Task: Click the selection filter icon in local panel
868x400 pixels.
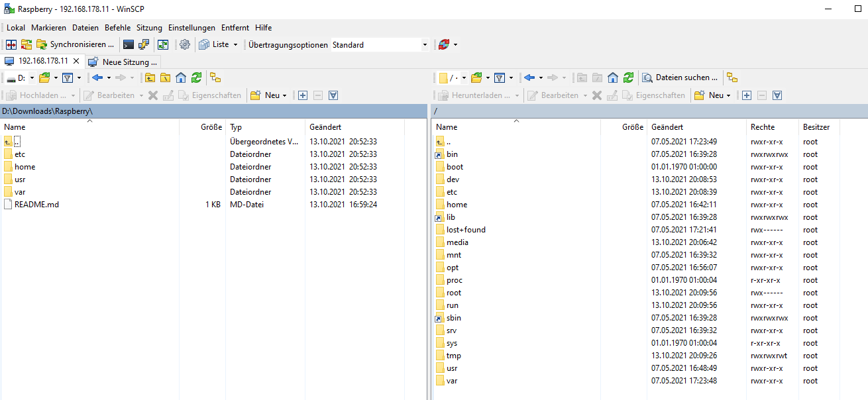Action: (333, 95)
